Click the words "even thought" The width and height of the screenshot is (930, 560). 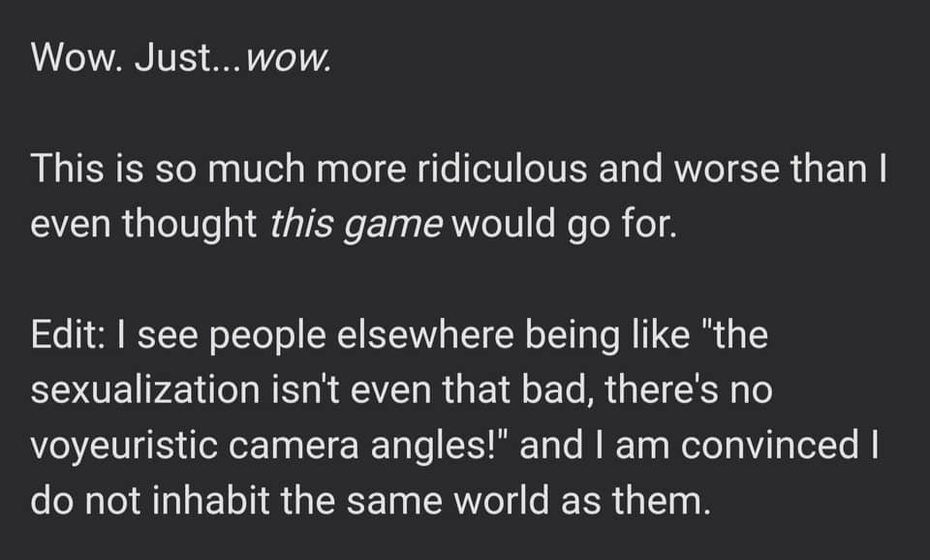click(x=144, y=224)
